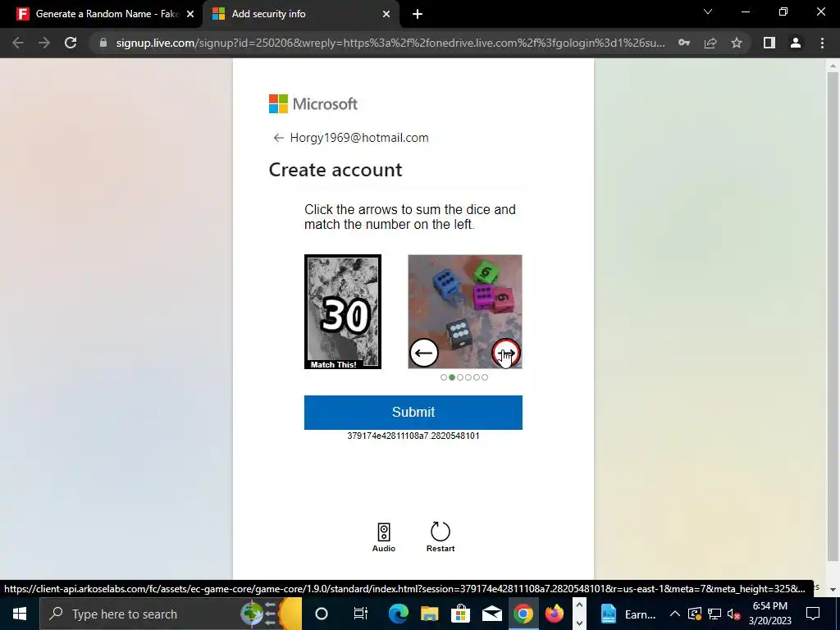Viewport: 840px width, 630px height.
Task: Click the browser Back button
Action: tap(18, 43)
